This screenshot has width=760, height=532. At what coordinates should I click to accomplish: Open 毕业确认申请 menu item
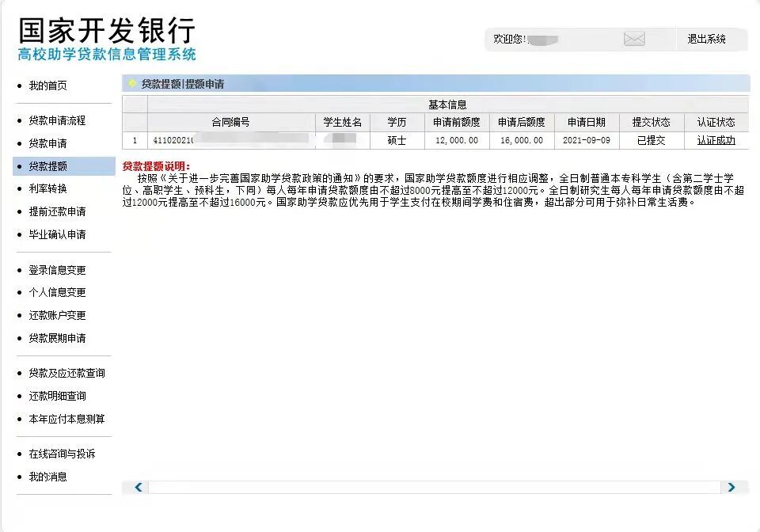pos(57,234)
